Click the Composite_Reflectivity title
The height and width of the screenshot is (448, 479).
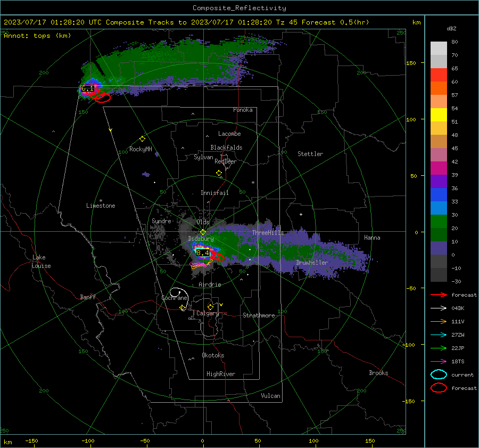pyautogui.click(x=239, y=8)
